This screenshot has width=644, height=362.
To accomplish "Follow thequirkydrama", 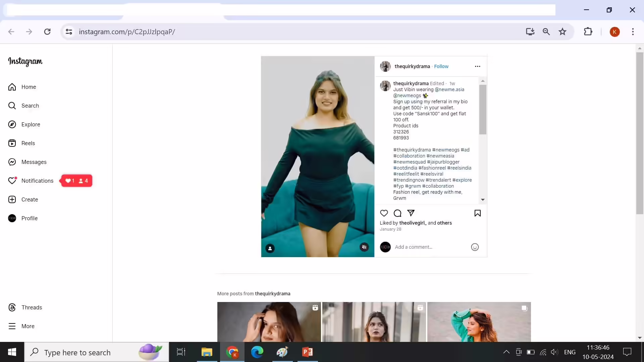I will pyautogui.click(x=441, y=66).
